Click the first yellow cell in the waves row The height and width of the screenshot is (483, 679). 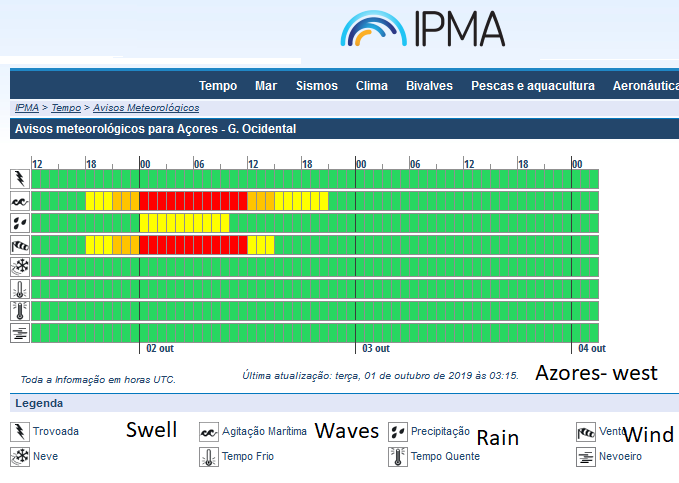pos(90,201)
